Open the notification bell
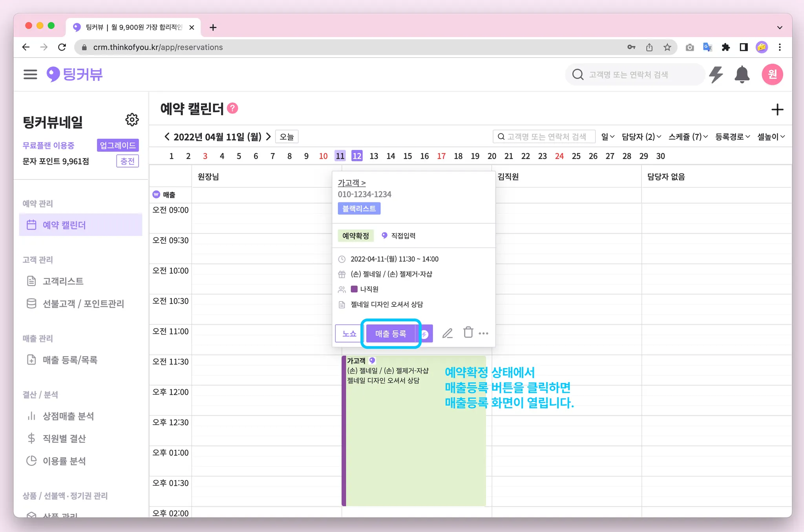 742,75
